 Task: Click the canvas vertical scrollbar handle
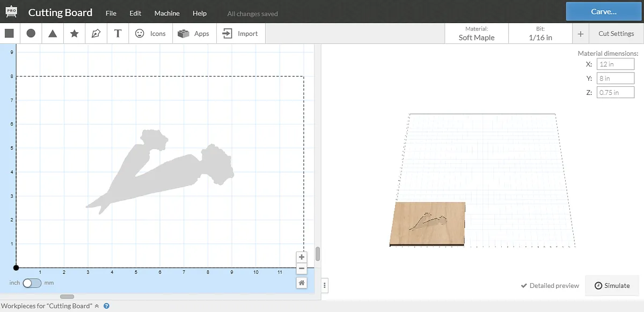tap(318, 254)
